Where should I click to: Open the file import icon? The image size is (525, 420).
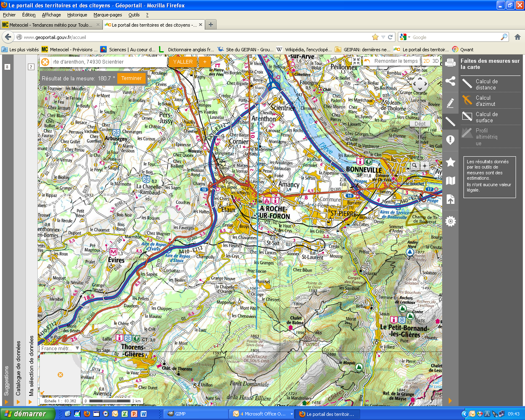[450, 199]
